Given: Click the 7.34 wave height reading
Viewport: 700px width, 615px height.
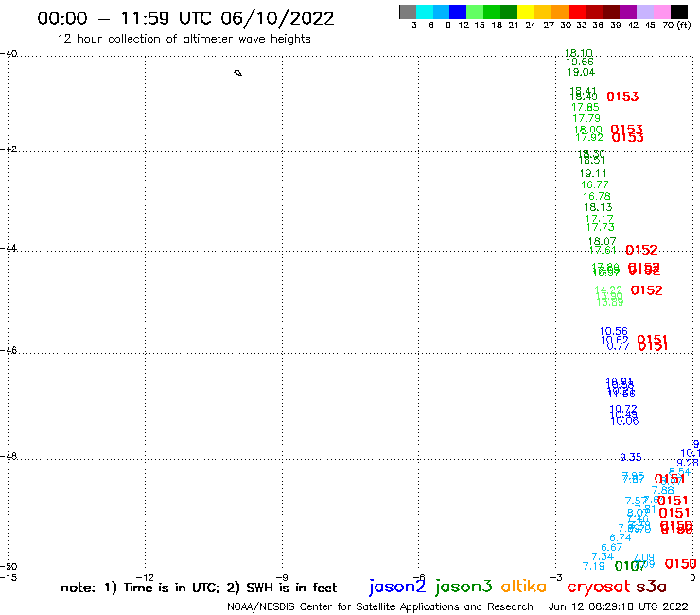Looking at the screenshot, I should click(x=603, y=557).
